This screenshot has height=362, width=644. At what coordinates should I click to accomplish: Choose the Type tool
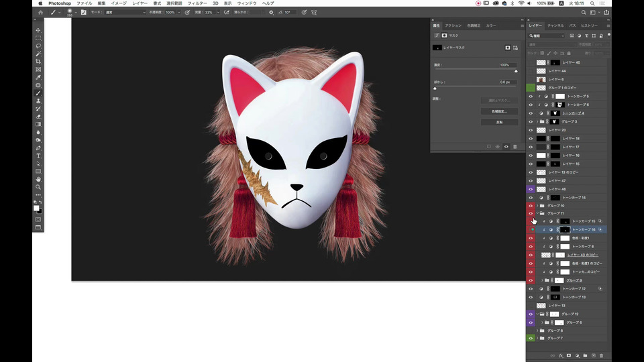click(38, 156)
